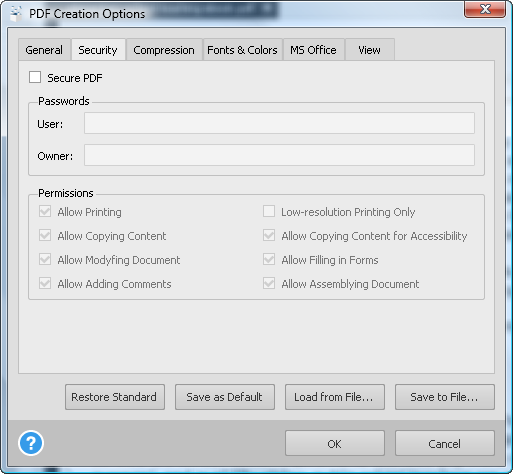Open the Compression tab
Screen dimensions: 513x474
coord(164,50)
